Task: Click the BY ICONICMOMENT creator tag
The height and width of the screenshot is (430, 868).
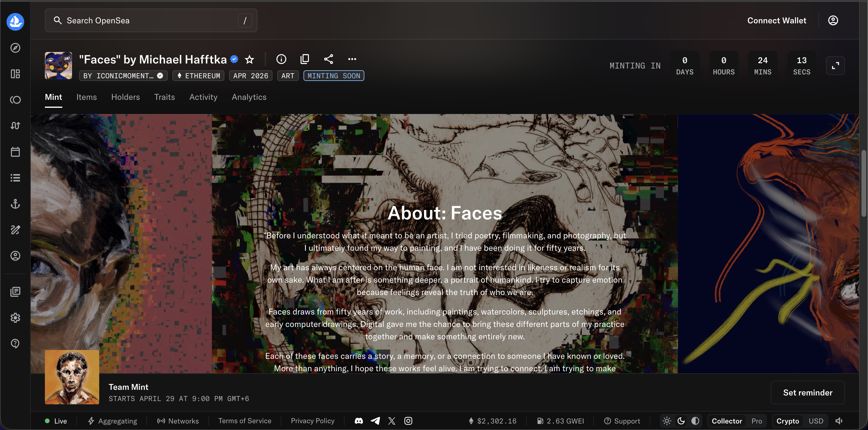Action: coord(123,76)
